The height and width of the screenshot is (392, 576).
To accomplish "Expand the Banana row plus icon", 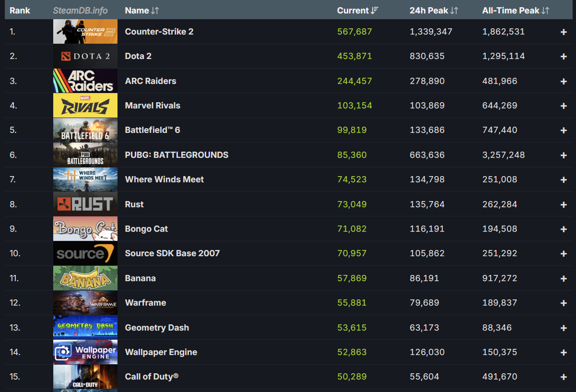I will click(x=564, y=278).
